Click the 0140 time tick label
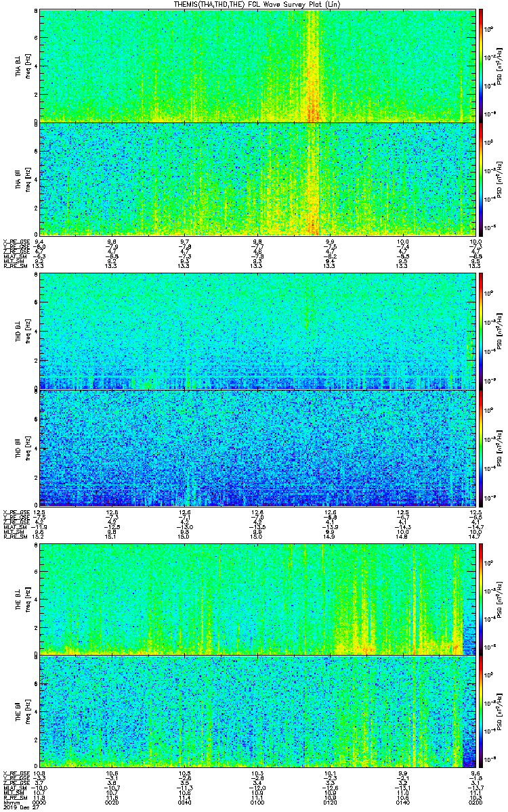The height and width of the screenshot is (812, 508). click(402, 803)
